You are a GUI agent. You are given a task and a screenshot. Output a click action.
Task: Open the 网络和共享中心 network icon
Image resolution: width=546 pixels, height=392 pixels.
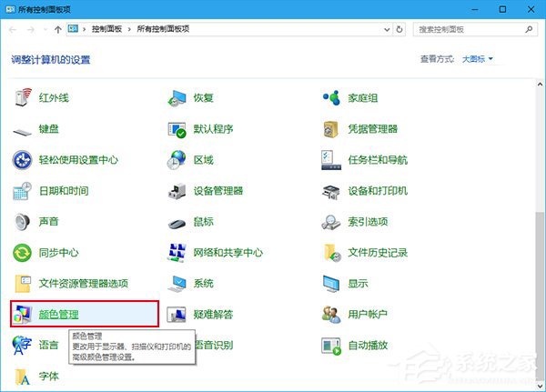(177, 253)
